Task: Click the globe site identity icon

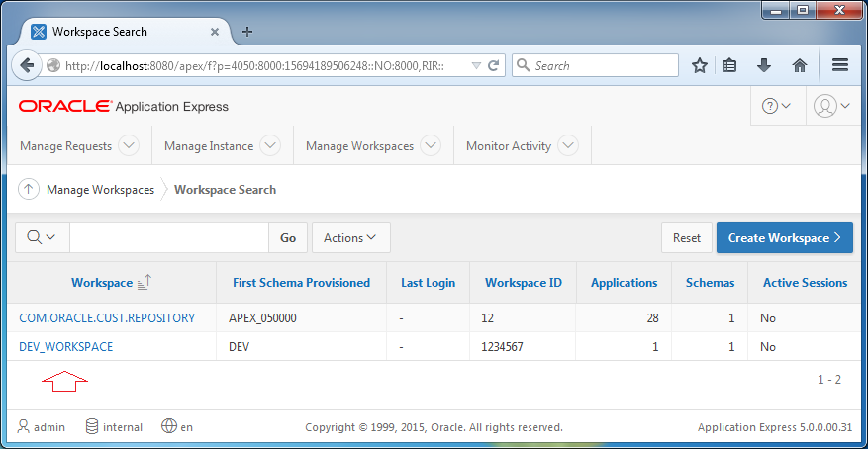Action: coord(53,66)
